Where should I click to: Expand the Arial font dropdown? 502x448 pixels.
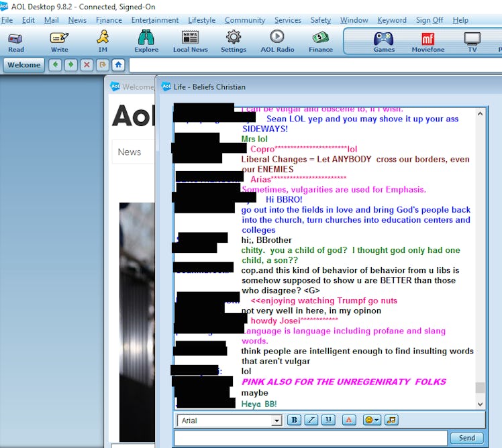coord(277,421)
